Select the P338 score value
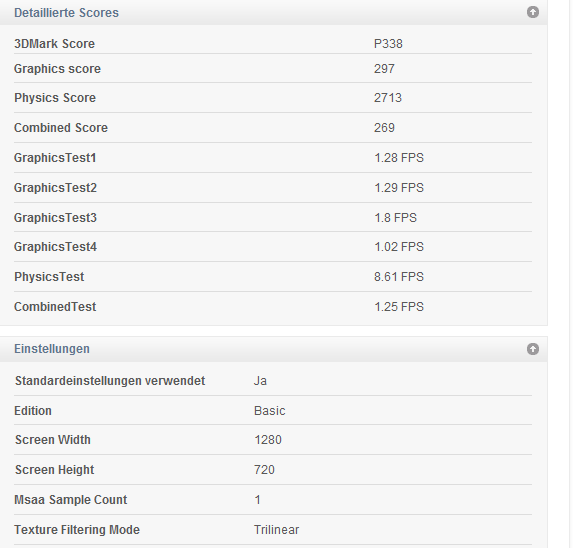The height and width of the screenshot is (548, 579). click(x=388, y=44)
